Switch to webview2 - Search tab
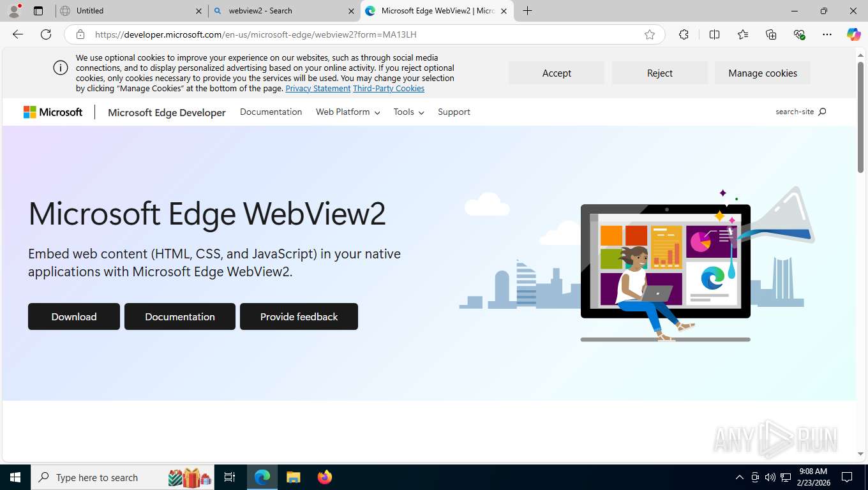The width and height of the screenshot is (868, 490). click(283, 11)
